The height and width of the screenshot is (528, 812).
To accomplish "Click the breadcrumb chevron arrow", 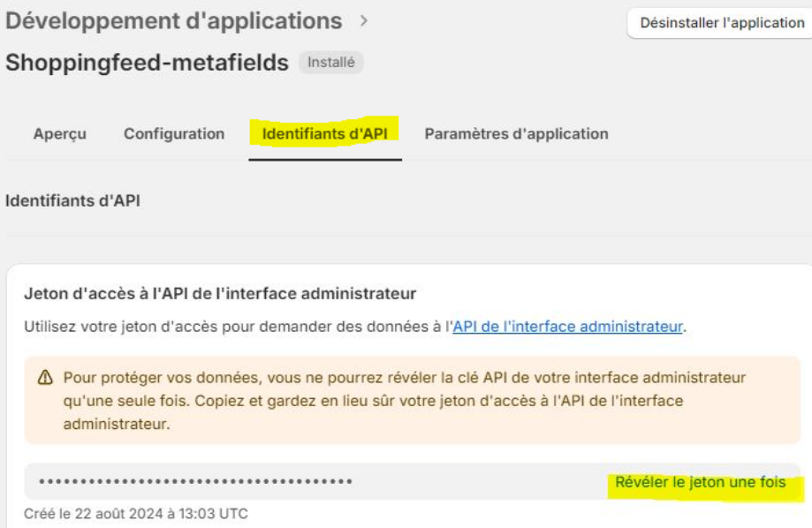I will pos(363,21).
